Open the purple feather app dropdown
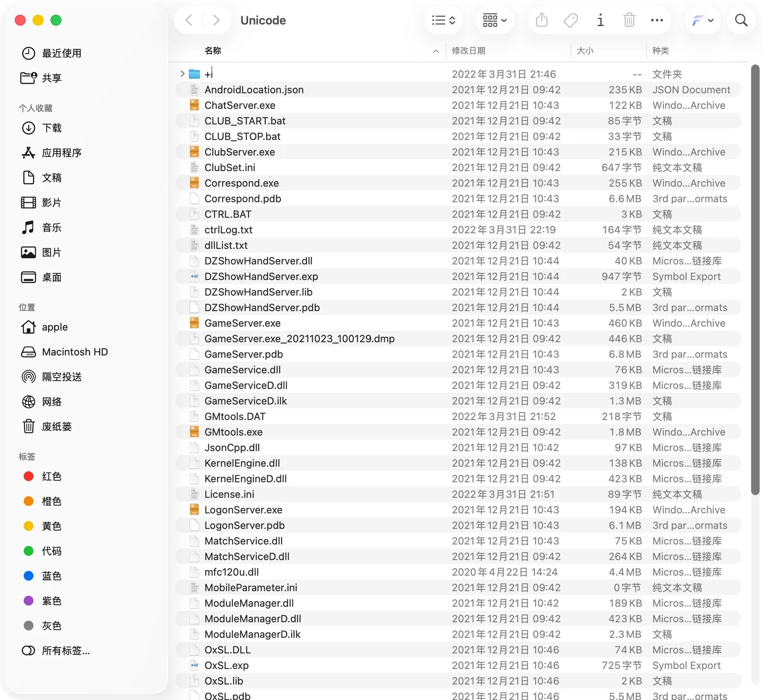Image resolution: width=762 pixels, height=700 pixels. point(703,20)
